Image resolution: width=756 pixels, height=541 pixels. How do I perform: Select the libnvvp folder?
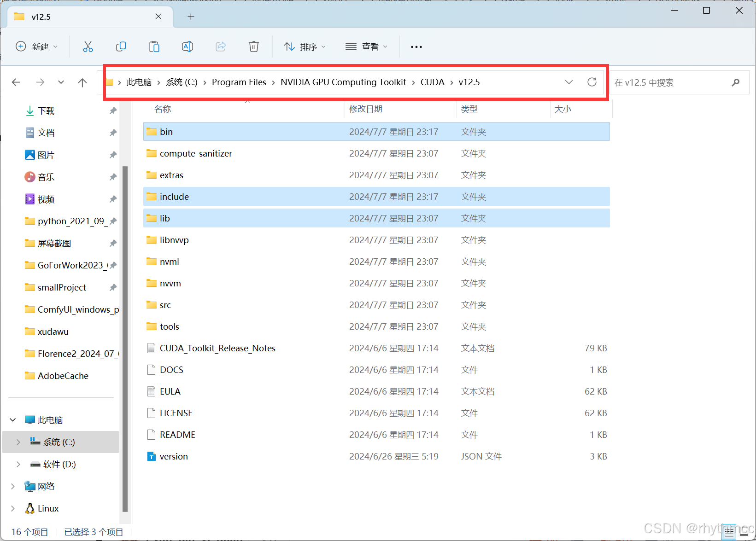(376, 240)
